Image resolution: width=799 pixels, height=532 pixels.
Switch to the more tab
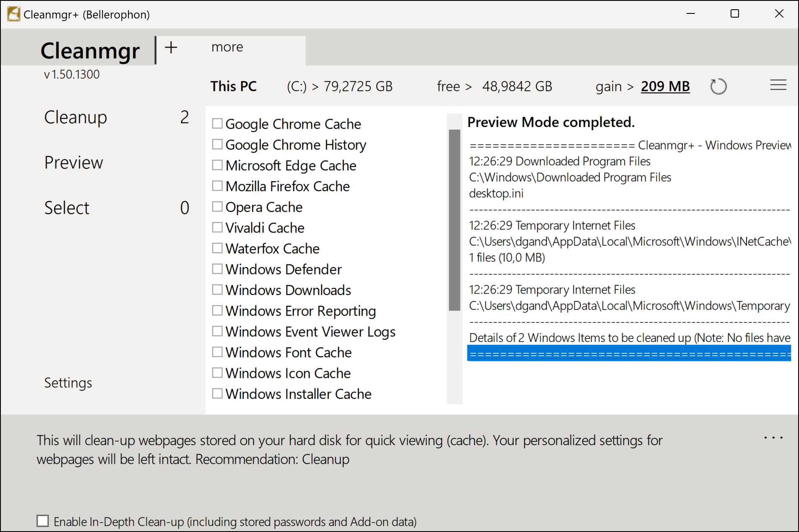[227, 47]
